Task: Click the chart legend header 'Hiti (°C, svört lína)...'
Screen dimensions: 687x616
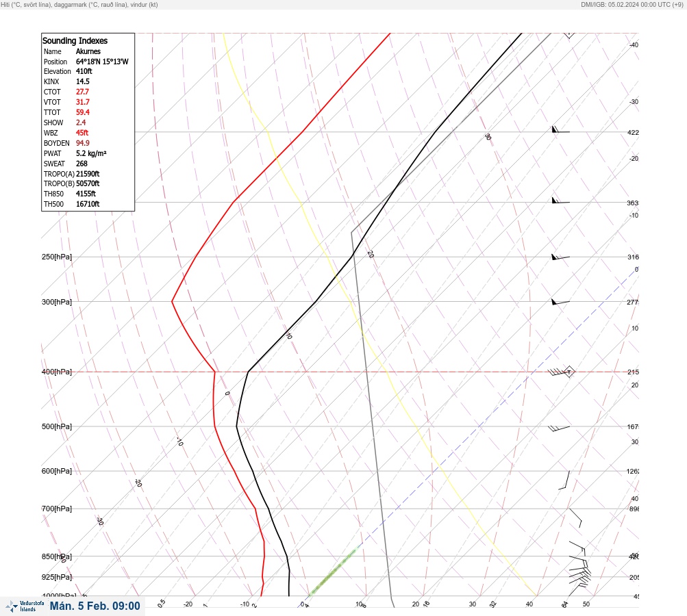Action: 79,5
